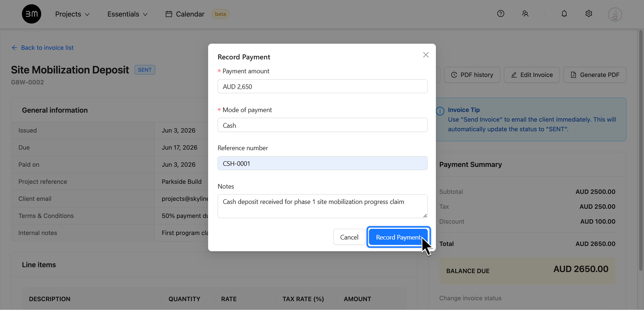This screenshot has height=310, width=644.
Task: Click the Total value AUD 2650.00
Action: coord(596,244)
